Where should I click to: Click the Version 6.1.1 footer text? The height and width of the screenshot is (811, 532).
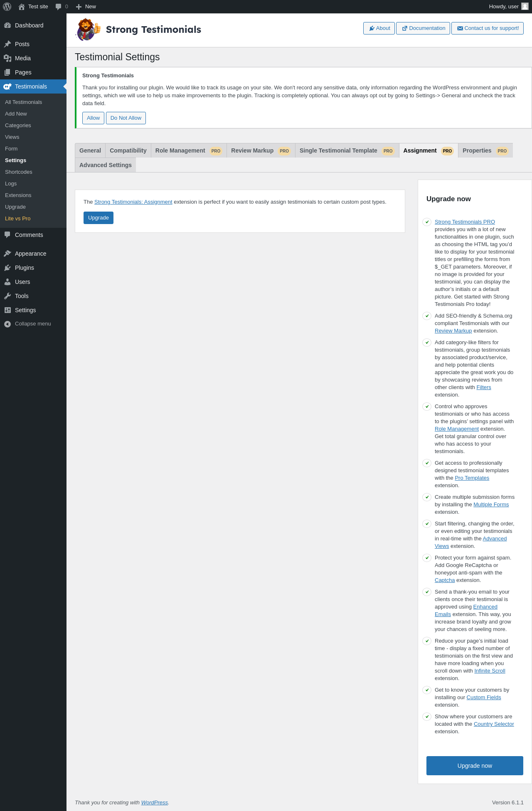click(508, 803)
